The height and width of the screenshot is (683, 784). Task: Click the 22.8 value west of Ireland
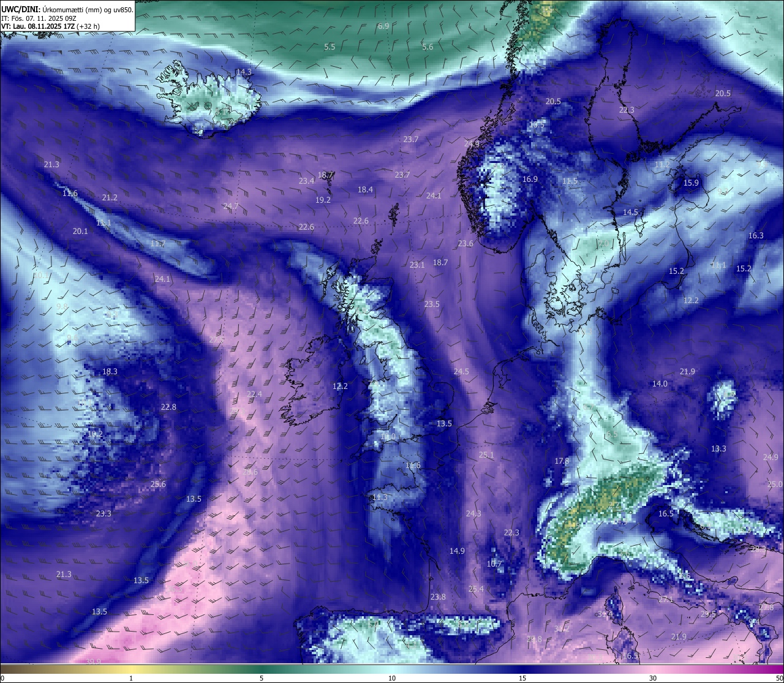click(x=168, y=407)
